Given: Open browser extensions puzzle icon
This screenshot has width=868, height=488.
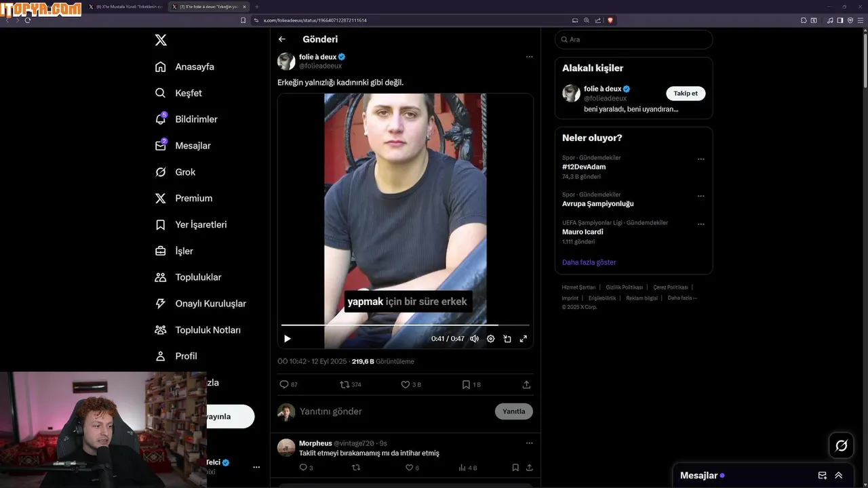Looking at the screenshot, I should coord(804,20).
